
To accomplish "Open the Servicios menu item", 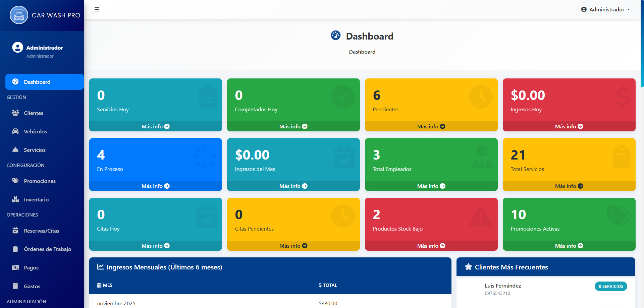I will 35,150.
